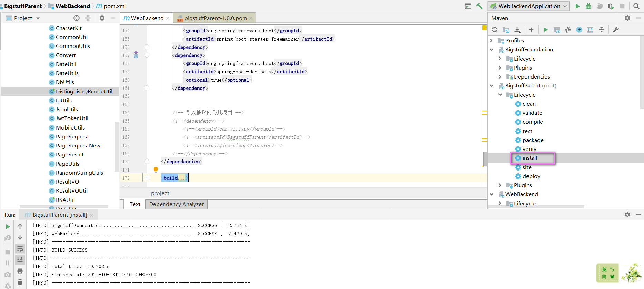Toggle Offline Mode in Maven toolbar

click(x=568, y=30)
